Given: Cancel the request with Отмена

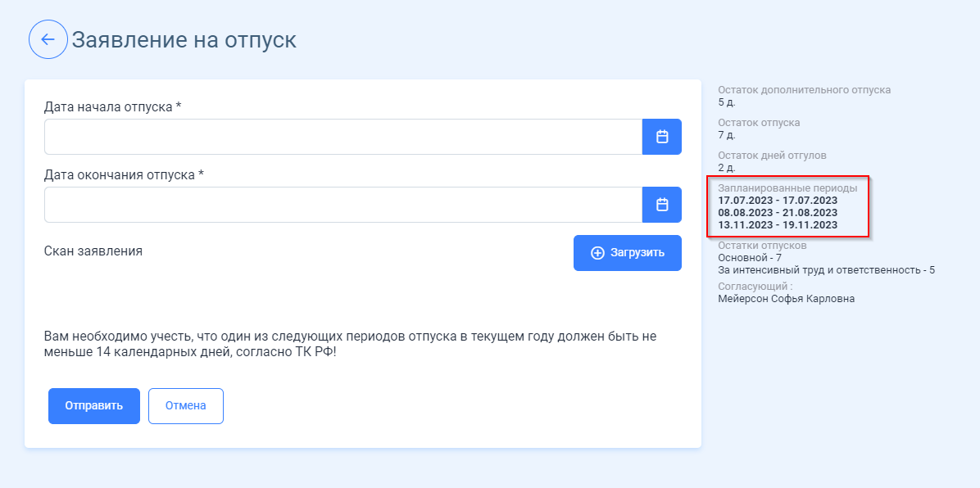Looking at the screenshot, I should coord(186,406).
